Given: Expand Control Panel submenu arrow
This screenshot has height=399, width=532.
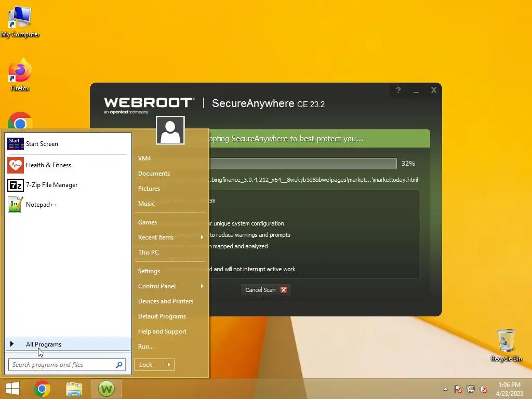Looking at the screenshot, I should tap(202, 286).
